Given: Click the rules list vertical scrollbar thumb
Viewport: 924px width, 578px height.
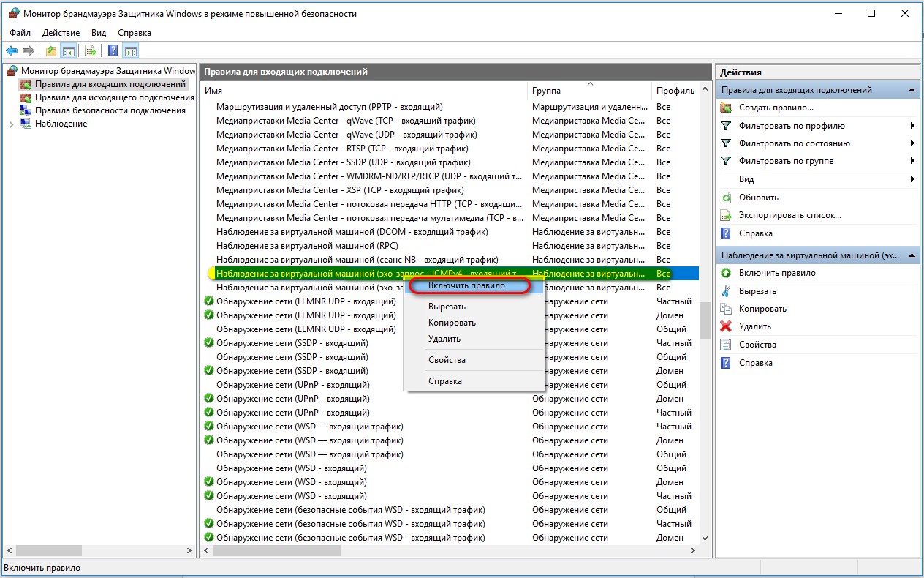Looking at the screenshot, I should [x=705, y=320].
